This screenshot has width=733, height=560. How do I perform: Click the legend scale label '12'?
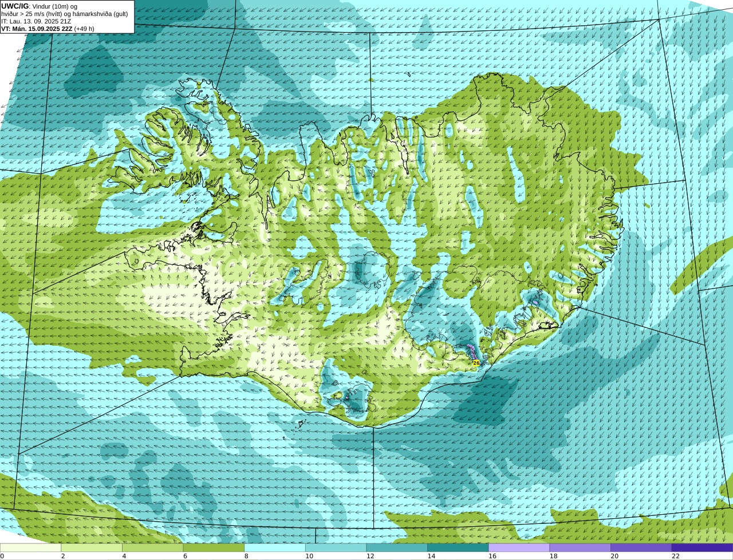click(371, 556)
